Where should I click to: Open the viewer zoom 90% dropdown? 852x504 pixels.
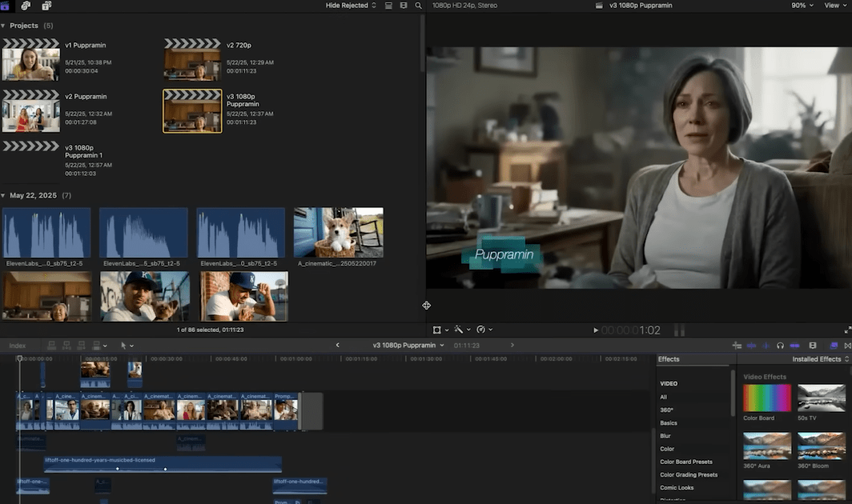pos(802,6)
